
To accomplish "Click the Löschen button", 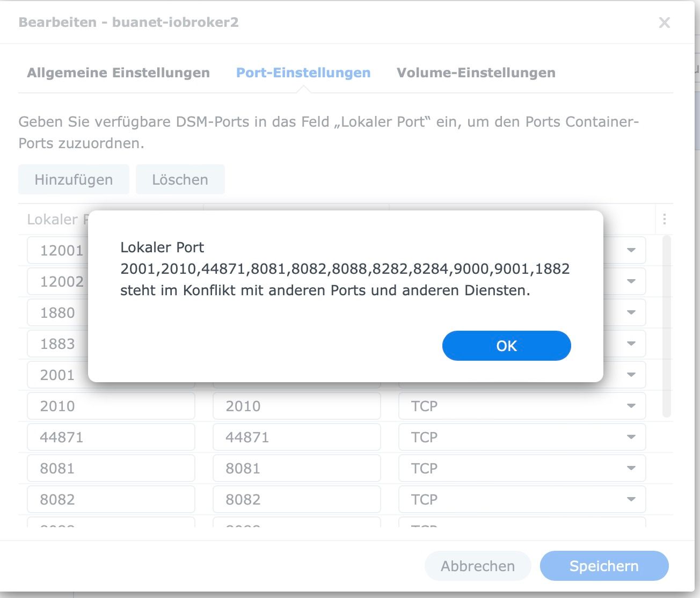I will [x=180, y=179].
